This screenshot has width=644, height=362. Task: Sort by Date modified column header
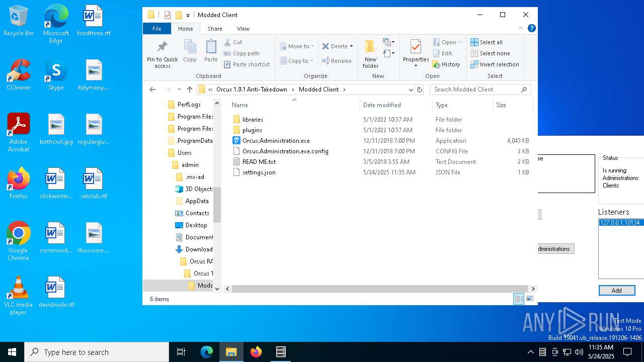[396, 105]
